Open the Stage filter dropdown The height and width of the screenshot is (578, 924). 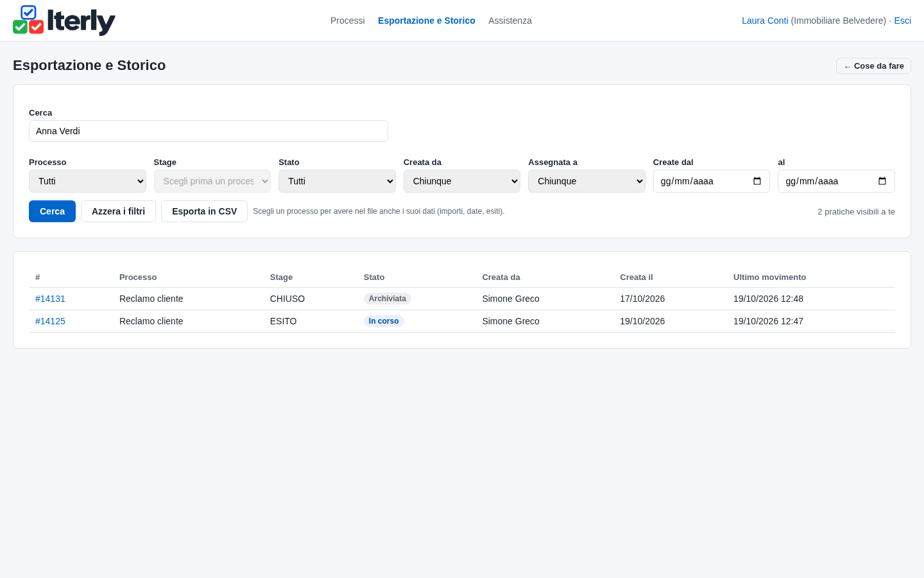click(x=212, y=181)
